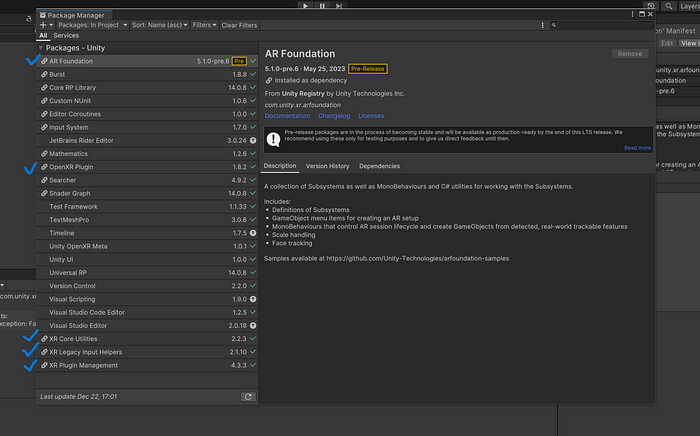The height and width of the screenshot is (436, 700).
Task: Click the Pre tag on the AR Foundation row
Action: (x=239, y=61)
